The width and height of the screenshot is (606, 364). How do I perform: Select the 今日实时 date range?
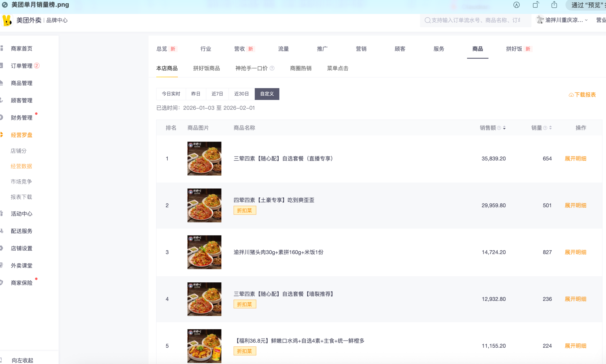(171, 94)
